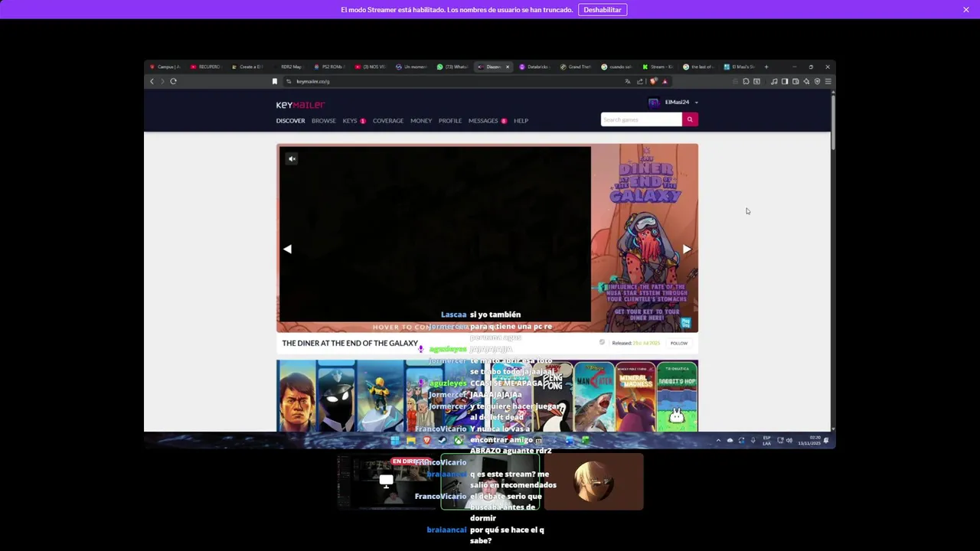
Task: Select the EN DIRECTO screen-share tile
Action: click(x=388, y=481)
